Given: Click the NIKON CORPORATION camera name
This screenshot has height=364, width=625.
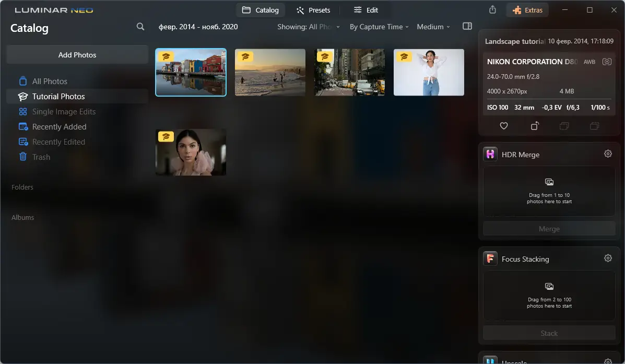Looking at the screenshot, I should click(x=532, y=62).
